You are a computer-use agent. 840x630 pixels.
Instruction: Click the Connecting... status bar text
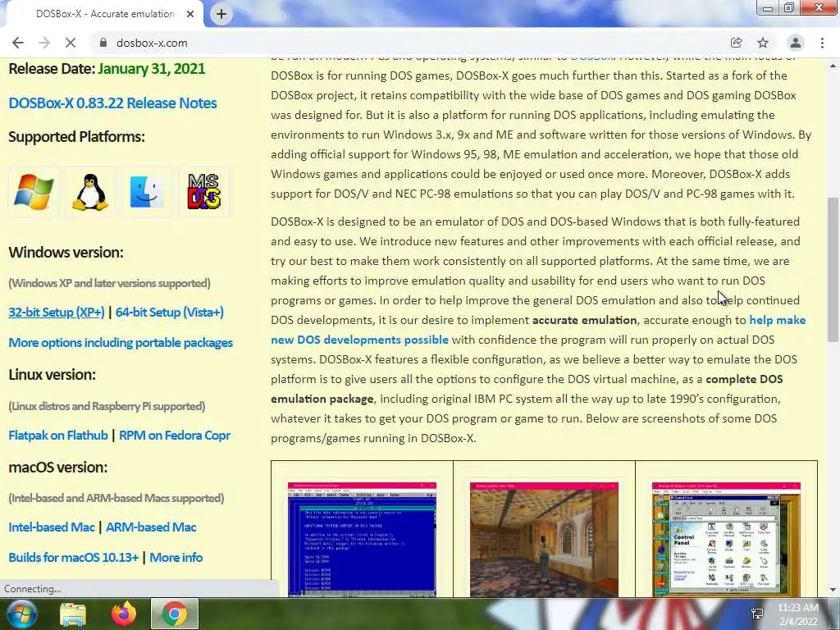pos(33,589)
